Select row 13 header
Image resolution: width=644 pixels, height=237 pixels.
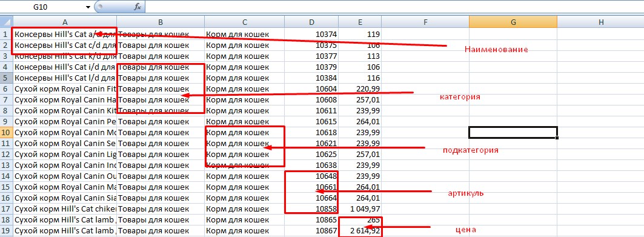7,165
